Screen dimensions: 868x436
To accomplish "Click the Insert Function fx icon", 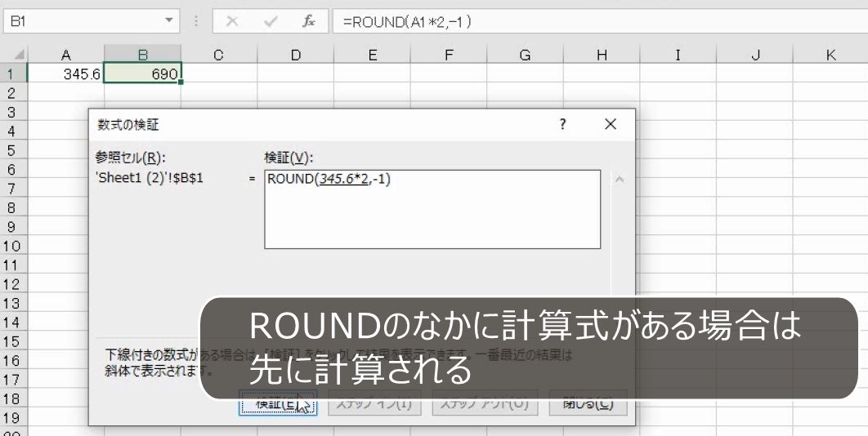I will click(x=308, y=21).
